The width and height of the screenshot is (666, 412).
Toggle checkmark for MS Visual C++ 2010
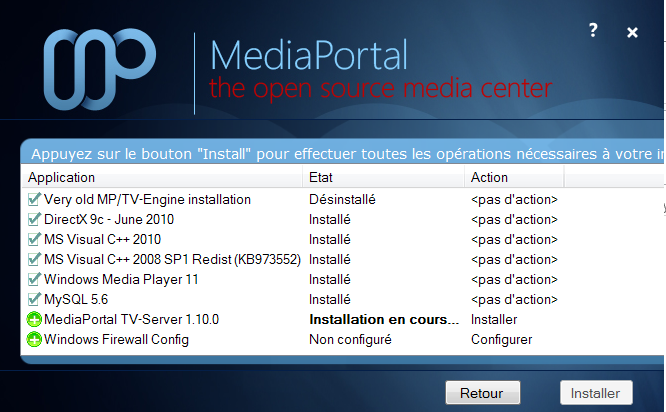[34, 239]
